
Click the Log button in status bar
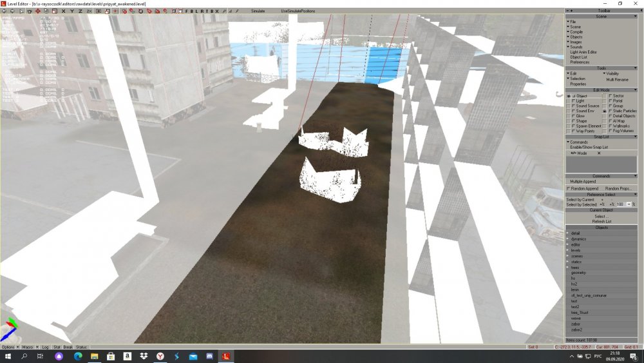(x=45, y=348)
